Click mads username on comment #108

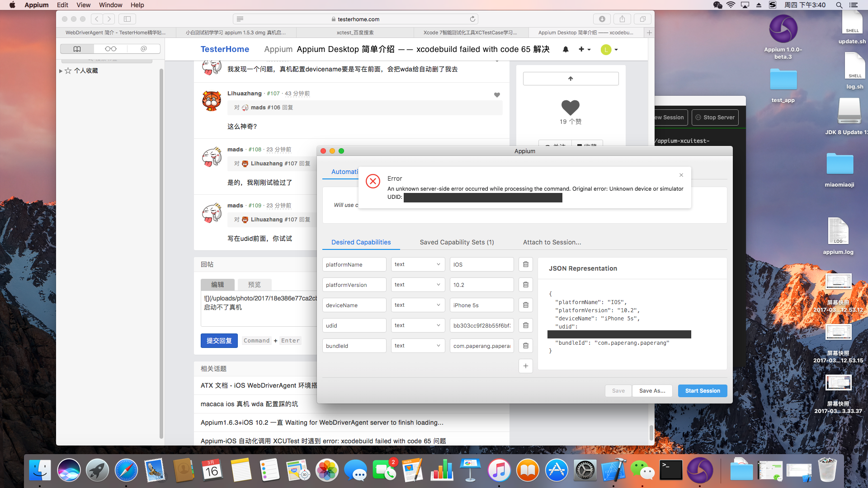[x=235, y=150]
